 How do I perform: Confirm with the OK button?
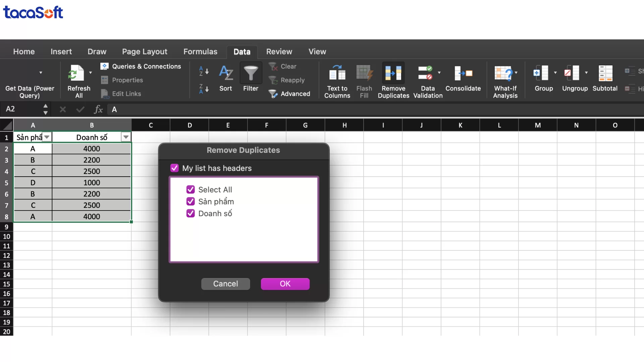click(285, 284)
